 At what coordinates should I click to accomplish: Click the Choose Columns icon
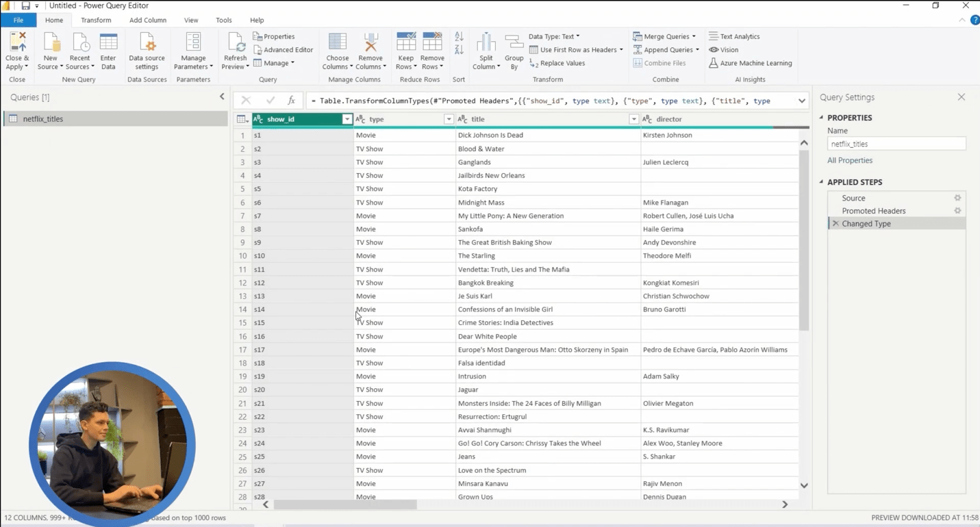point(338,42)
